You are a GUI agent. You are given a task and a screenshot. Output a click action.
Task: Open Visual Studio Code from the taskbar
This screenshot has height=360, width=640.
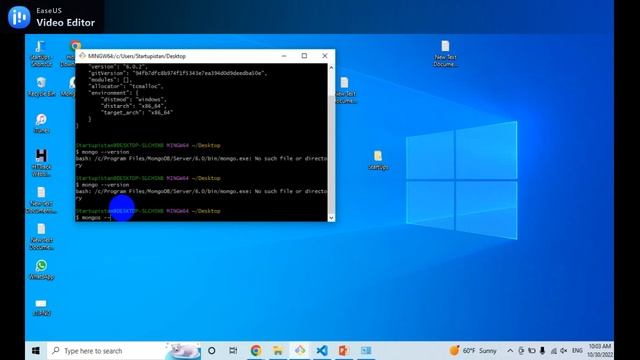tap(322, 351)
